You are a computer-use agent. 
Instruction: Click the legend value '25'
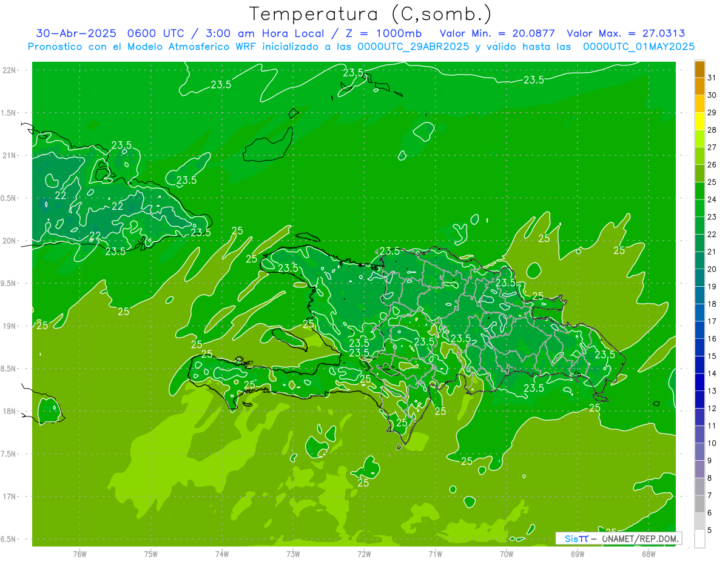(712, 182)
